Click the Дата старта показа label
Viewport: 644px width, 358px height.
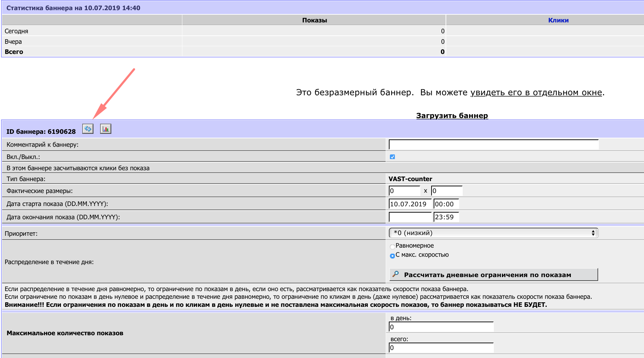[57, 204]
